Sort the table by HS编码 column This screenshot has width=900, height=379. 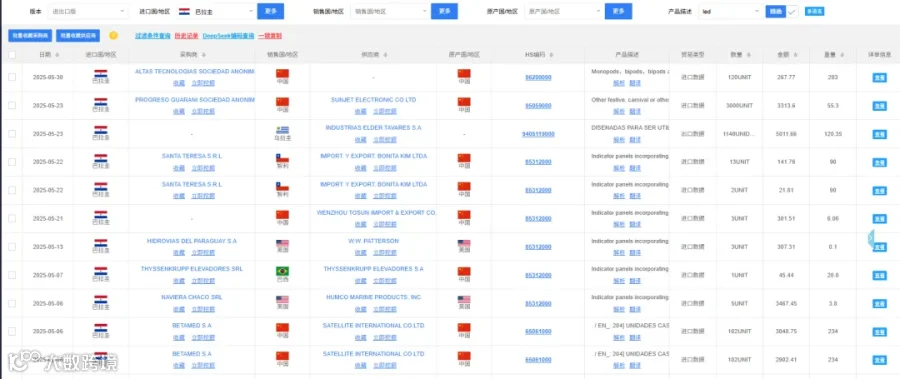(x=551, y=55)
